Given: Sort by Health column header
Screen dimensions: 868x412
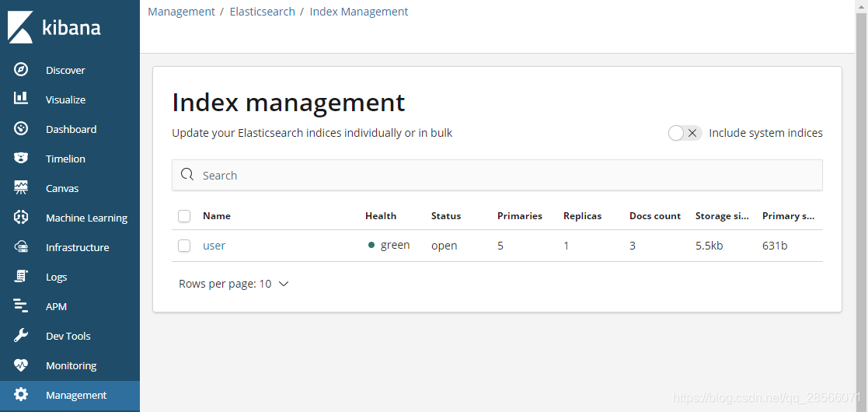Looking at the screenshot, I should [x=381, y=216].
